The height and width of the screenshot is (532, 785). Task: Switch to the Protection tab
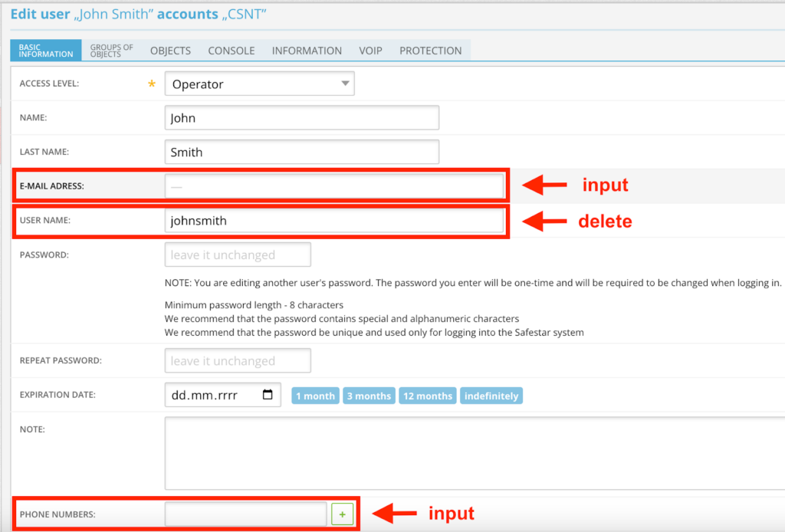coord(430,51)
